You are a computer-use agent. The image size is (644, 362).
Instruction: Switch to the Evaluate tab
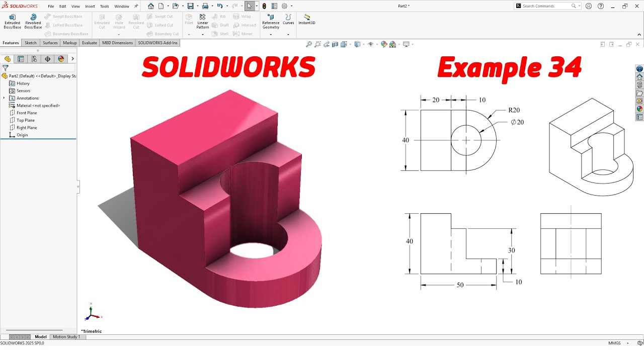(90, 43)
